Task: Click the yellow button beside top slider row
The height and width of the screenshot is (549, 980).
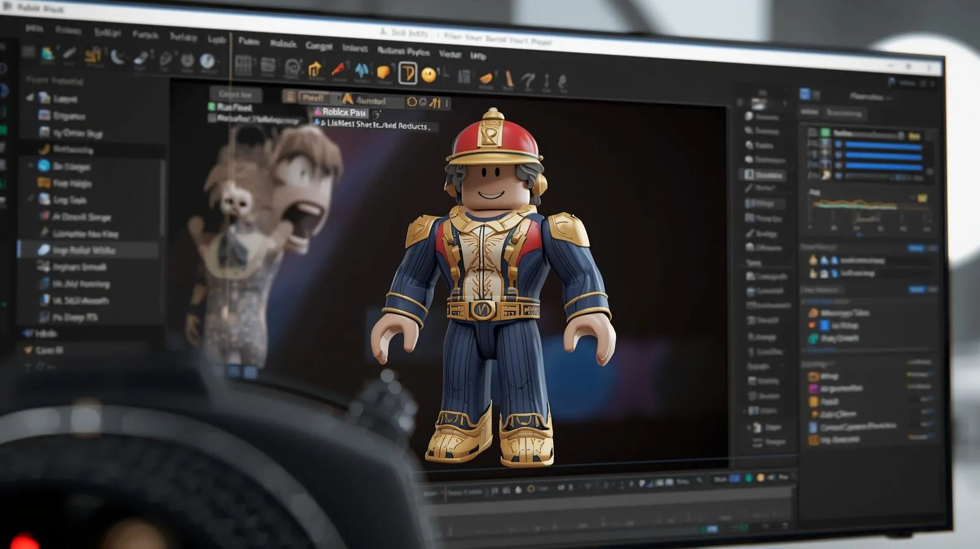Action: [914, 135]
